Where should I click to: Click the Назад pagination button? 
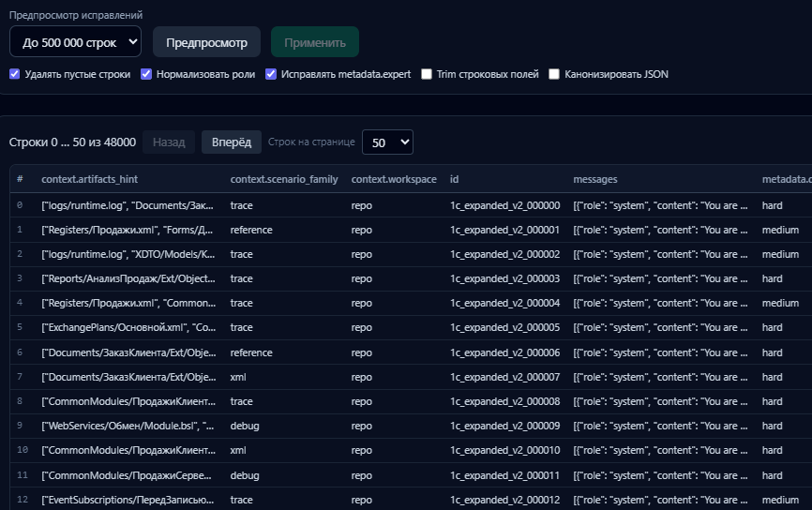pos(169,142)
